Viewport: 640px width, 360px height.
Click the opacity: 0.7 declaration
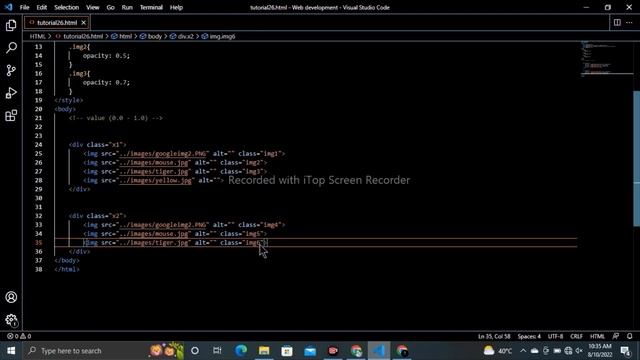coord(106,82)
